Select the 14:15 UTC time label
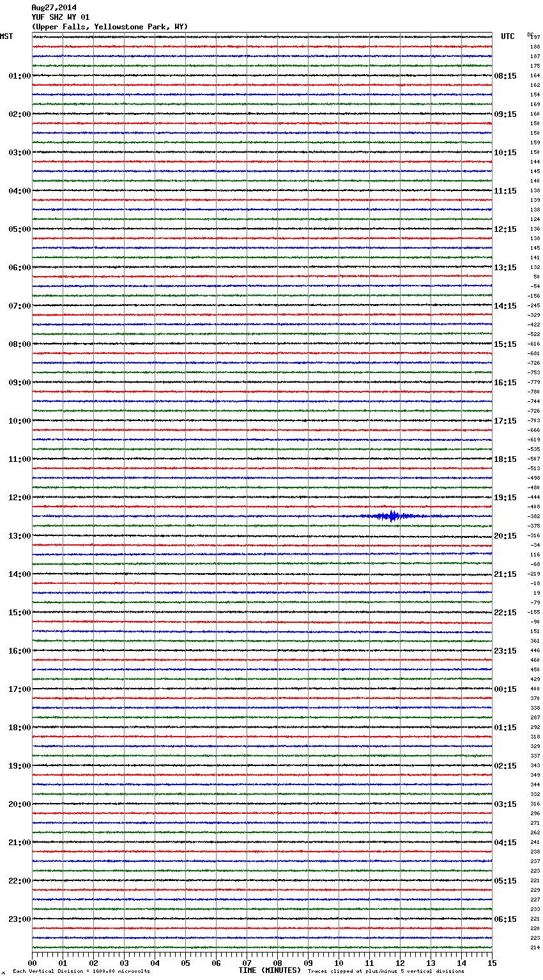 [x=505, y=306]
